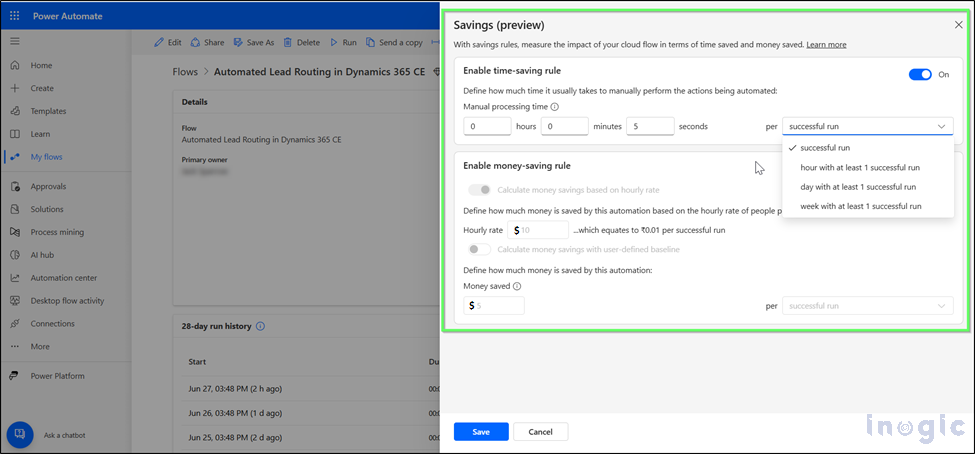Click the AI hub icon

pos(16,255)
